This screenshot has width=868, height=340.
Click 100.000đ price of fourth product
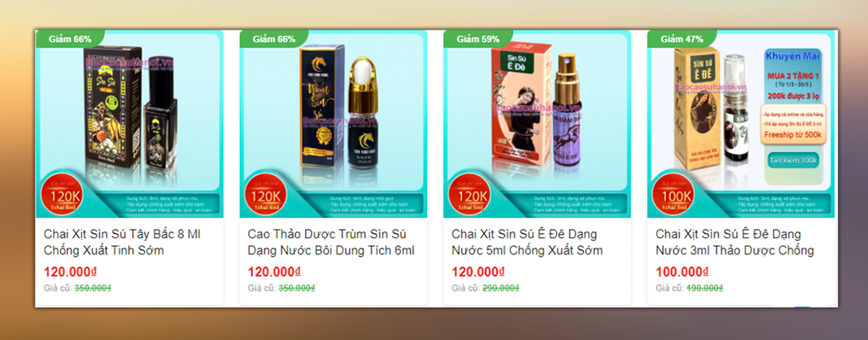(682, 272)
